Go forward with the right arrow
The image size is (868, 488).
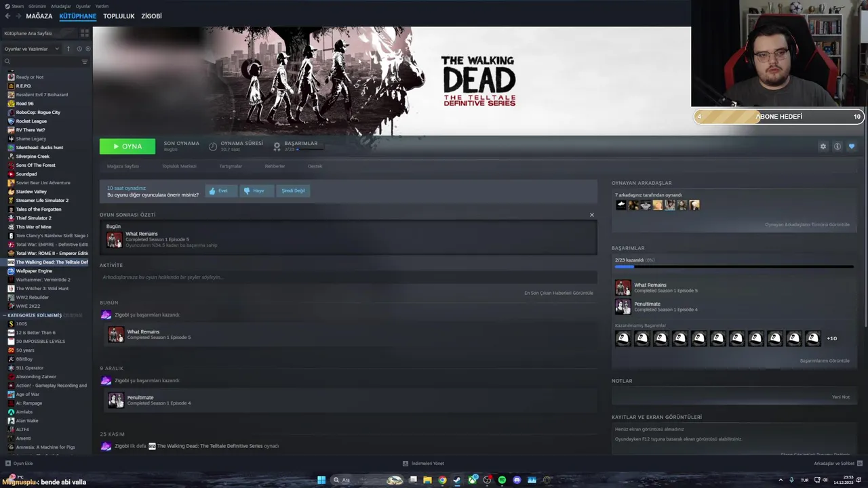coord(18,16)
